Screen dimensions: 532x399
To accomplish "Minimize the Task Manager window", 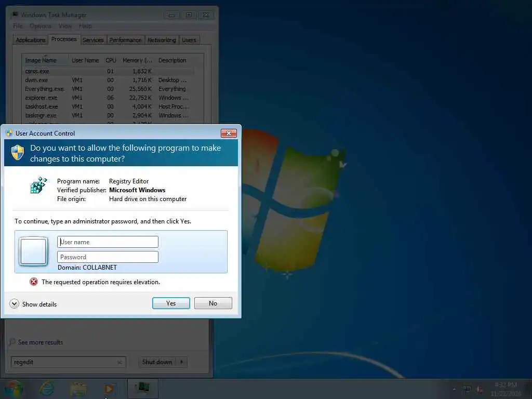I will [x=171, y=15].
